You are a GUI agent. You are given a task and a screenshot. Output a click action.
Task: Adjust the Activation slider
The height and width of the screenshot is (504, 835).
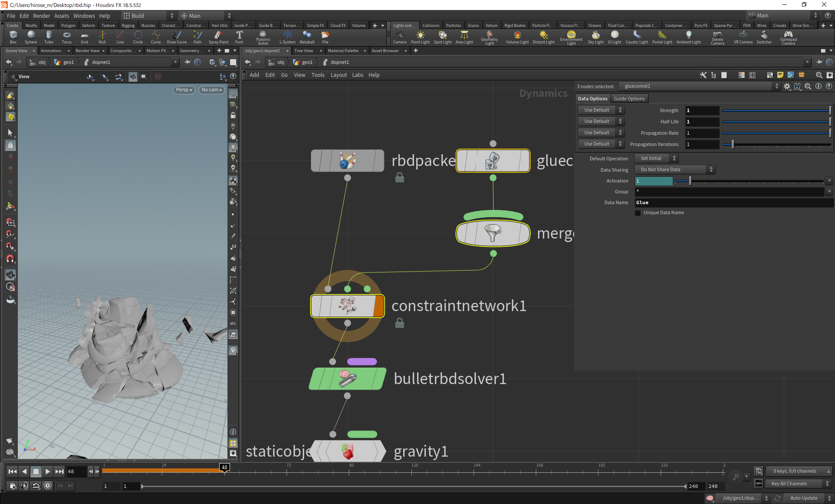(x=749, y=181)
